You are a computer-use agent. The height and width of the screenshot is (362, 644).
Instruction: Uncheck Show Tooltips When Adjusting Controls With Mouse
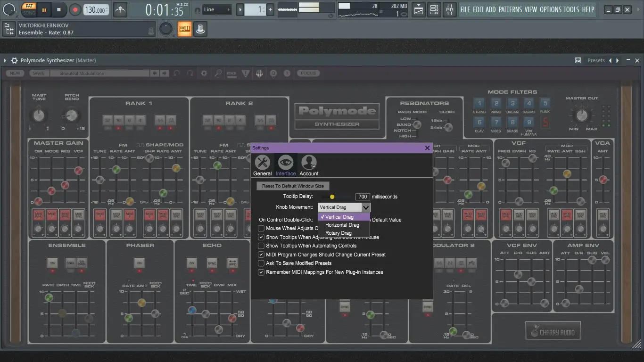click(x=261, y=237)
